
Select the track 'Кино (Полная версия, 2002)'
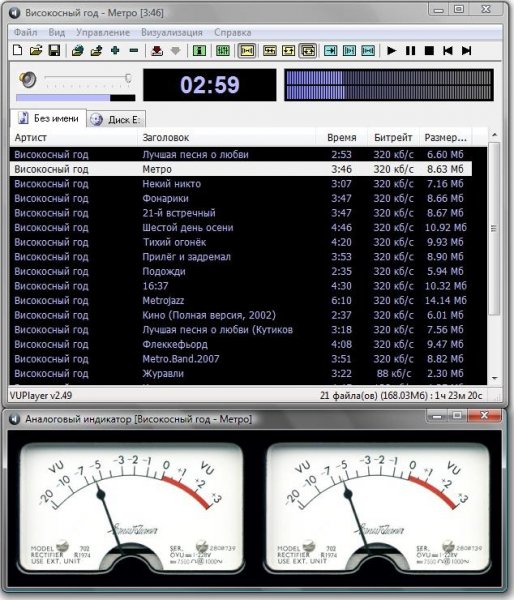pos(241,315)
